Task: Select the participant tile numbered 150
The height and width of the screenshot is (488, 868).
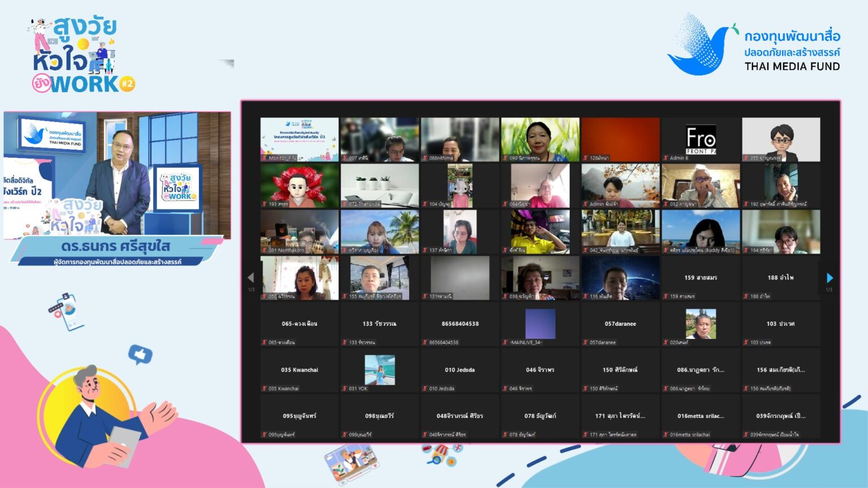Action: [620, 371]
